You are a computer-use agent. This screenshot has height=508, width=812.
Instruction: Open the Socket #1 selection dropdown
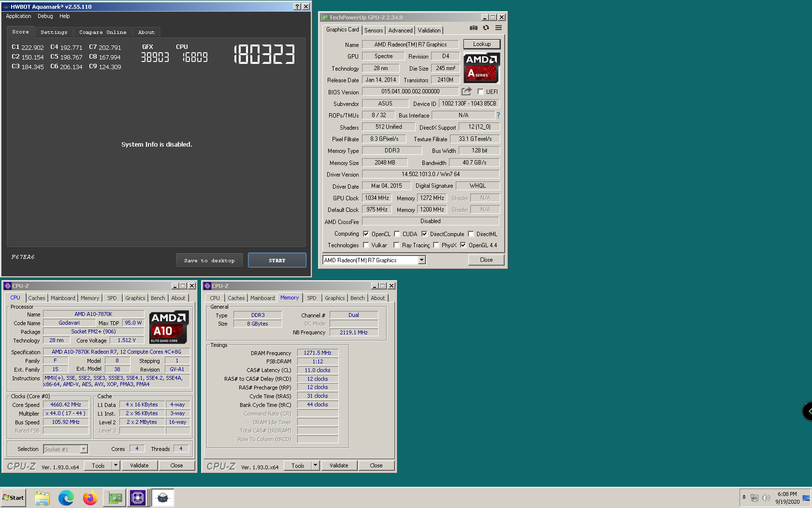[84, 449]
